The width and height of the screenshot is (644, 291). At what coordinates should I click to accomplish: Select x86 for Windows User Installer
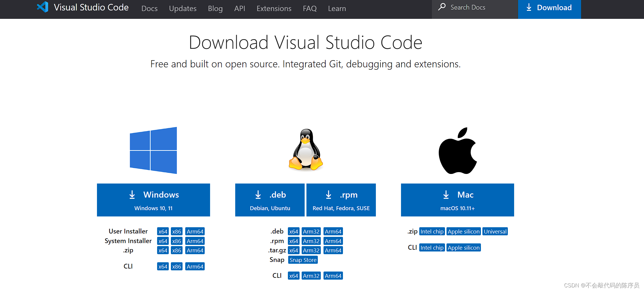tap(177, 231)
